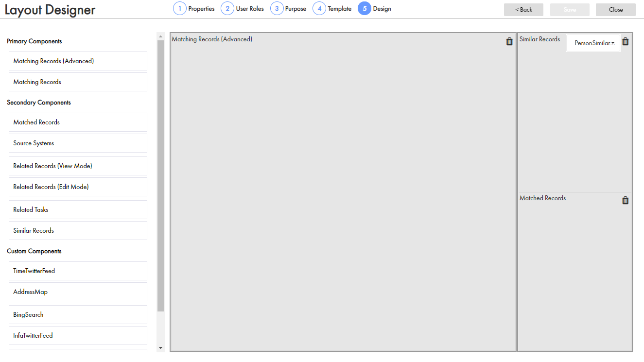Select Matched Records component in the palette
This screenshot has height=362, width=644.
pos(78,122)
